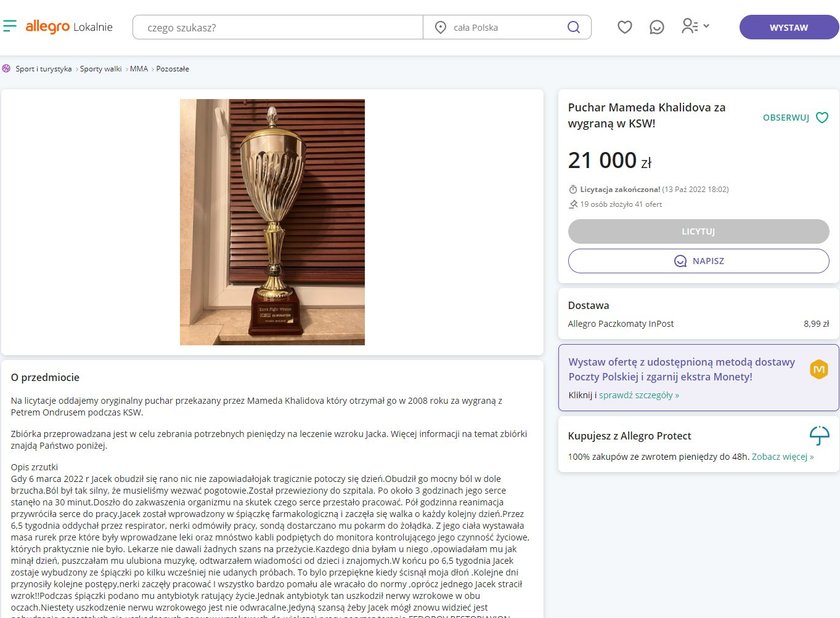The height and width of the screenshot is (618, 840).
Task: Open the user account icon
Action: (689, 26)
